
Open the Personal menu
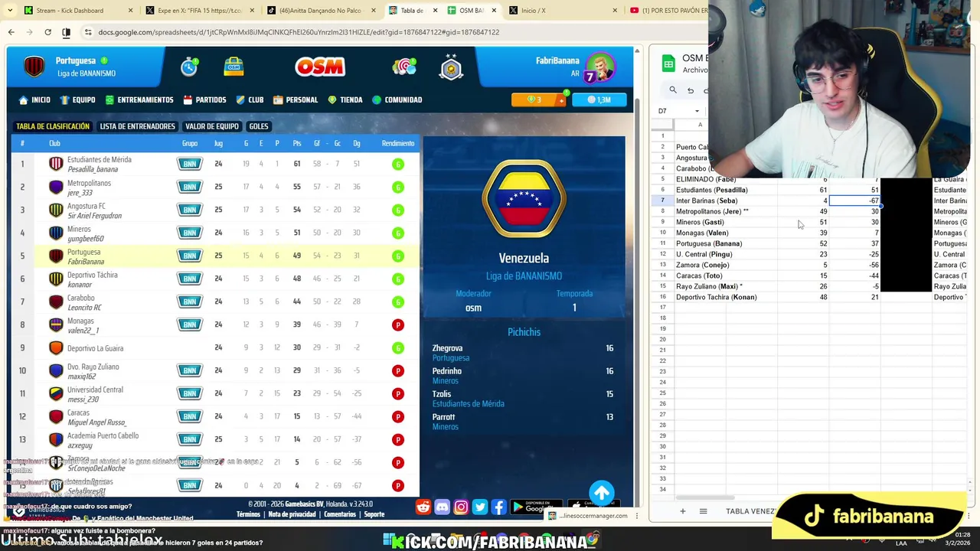tap(296, 99)
